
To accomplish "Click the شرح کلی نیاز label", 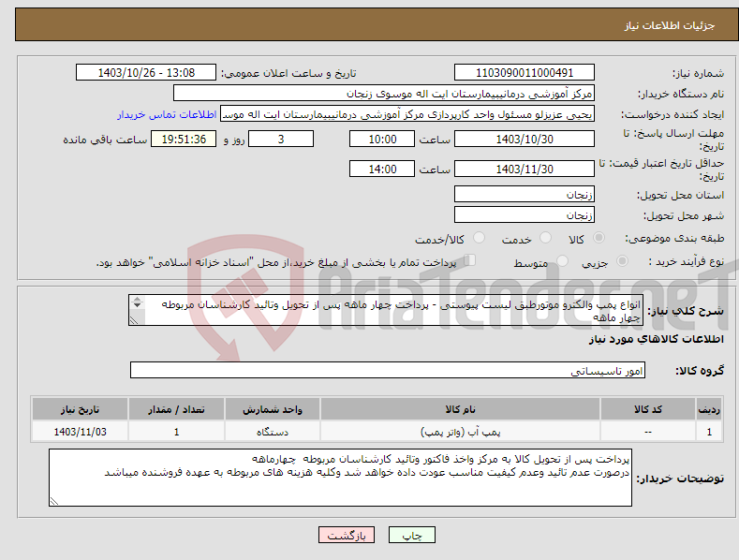I will click(686, 311).
